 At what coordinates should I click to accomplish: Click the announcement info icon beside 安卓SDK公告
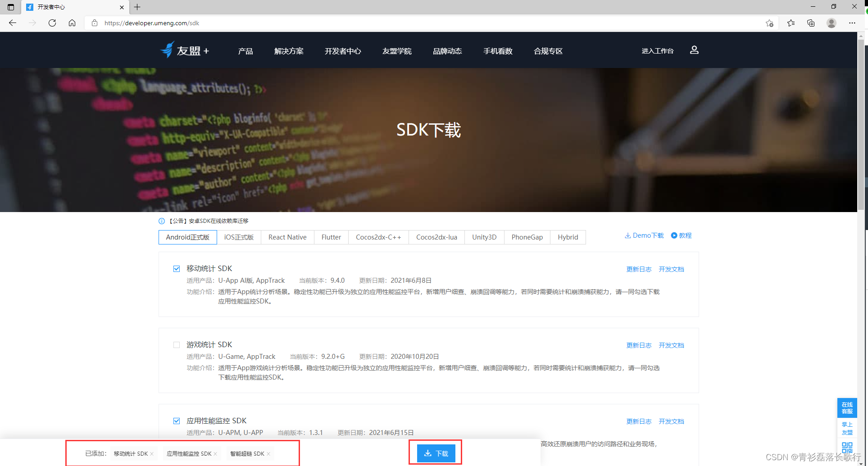click(161, 221)
